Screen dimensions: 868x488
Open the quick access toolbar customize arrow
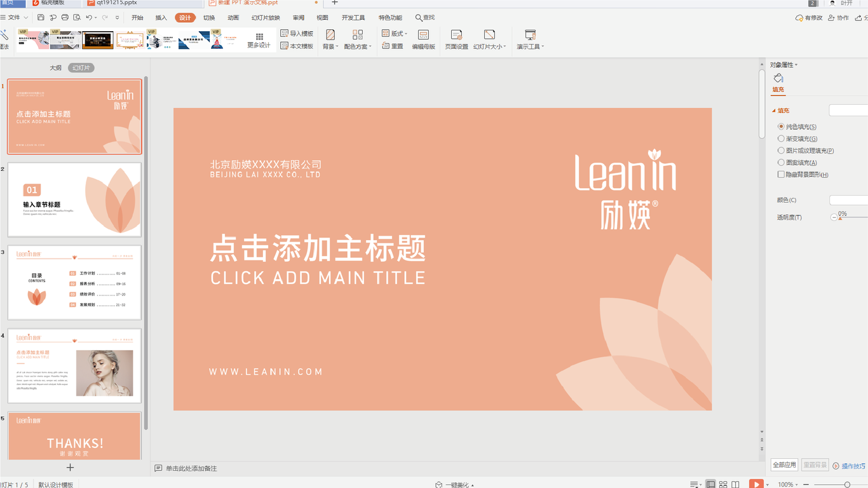pyautogui.click(x=118, y=18)
